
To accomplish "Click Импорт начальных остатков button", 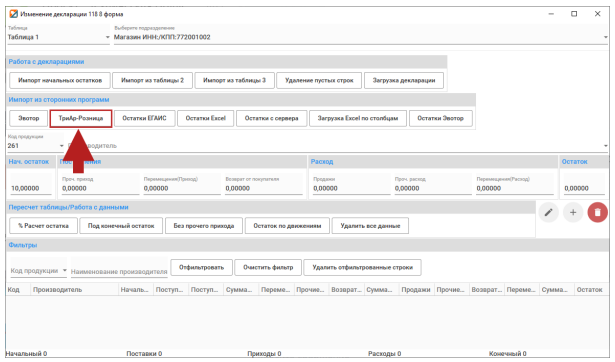I will tap(60, 80).
